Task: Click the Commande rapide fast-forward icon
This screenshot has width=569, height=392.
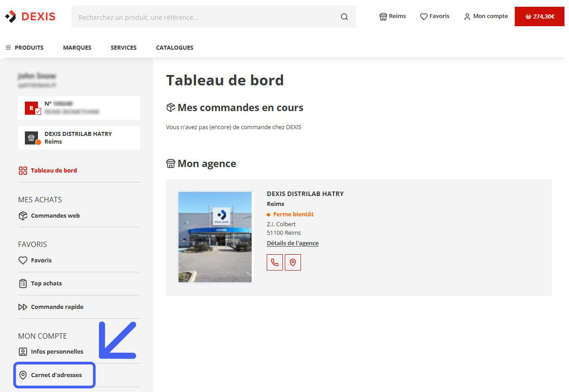Action: coord(23,307)
